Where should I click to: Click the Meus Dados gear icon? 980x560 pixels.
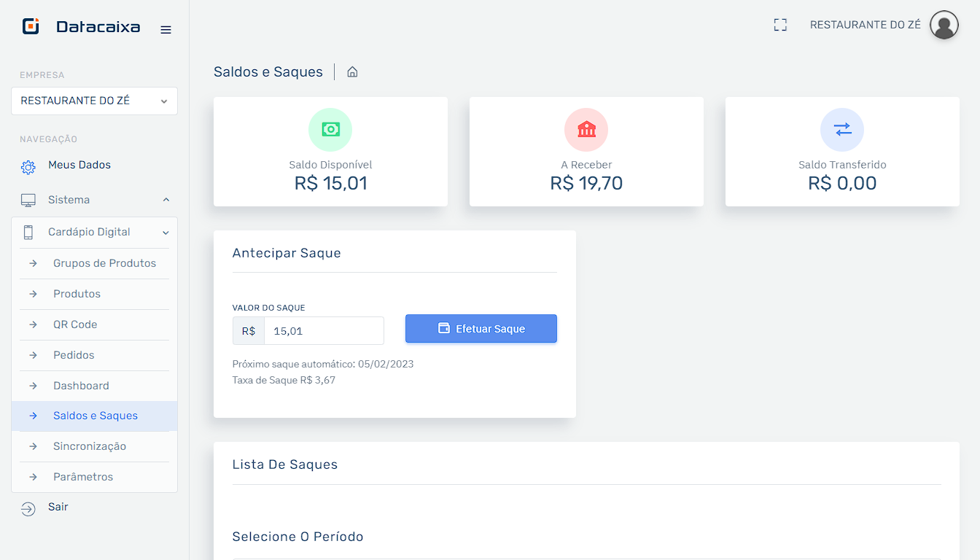(28, 167)
